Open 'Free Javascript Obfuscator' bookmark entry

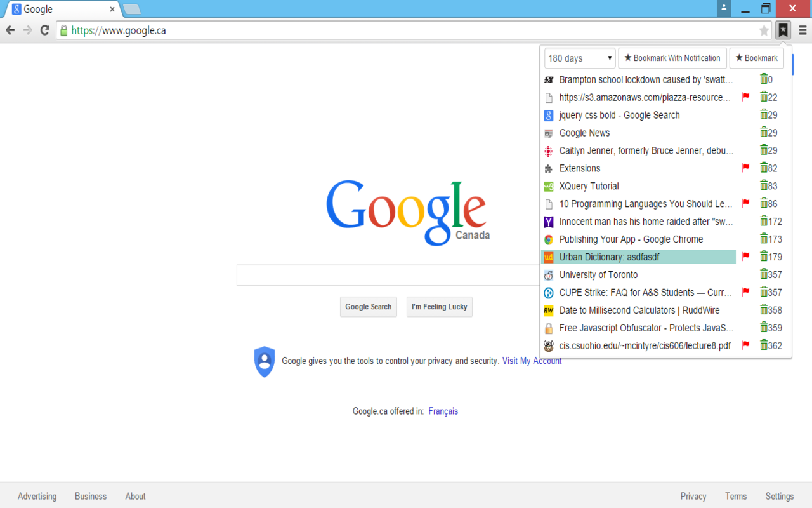[x=646, y=328]
